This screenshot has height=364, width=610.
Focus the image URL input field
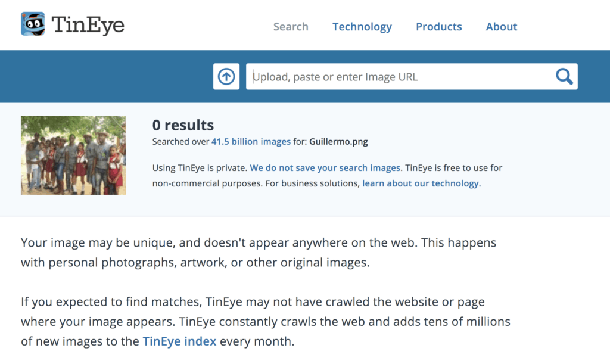tap(399, 77)
